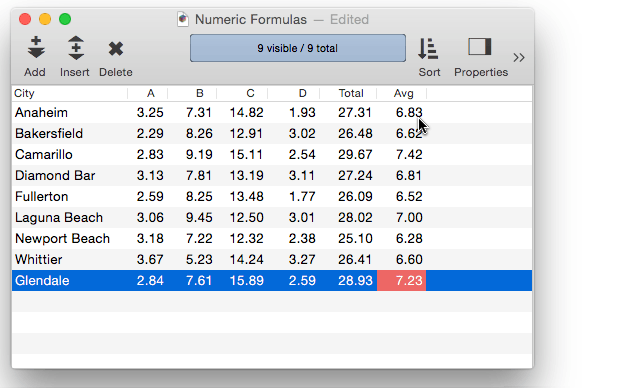Click the 'Numeric Formulas' window title
The width and height of the screenshot is (638, 388).
[x=251, y=20]
